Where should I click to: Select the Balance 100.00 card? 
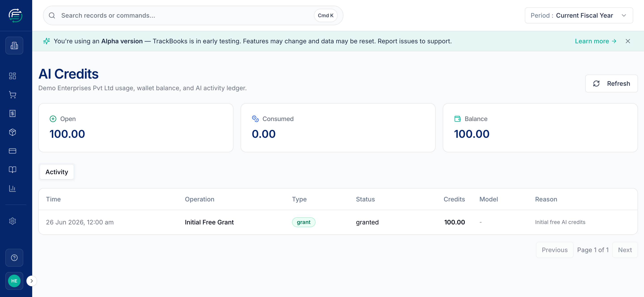pyautogui.click(x=540, y=128)
